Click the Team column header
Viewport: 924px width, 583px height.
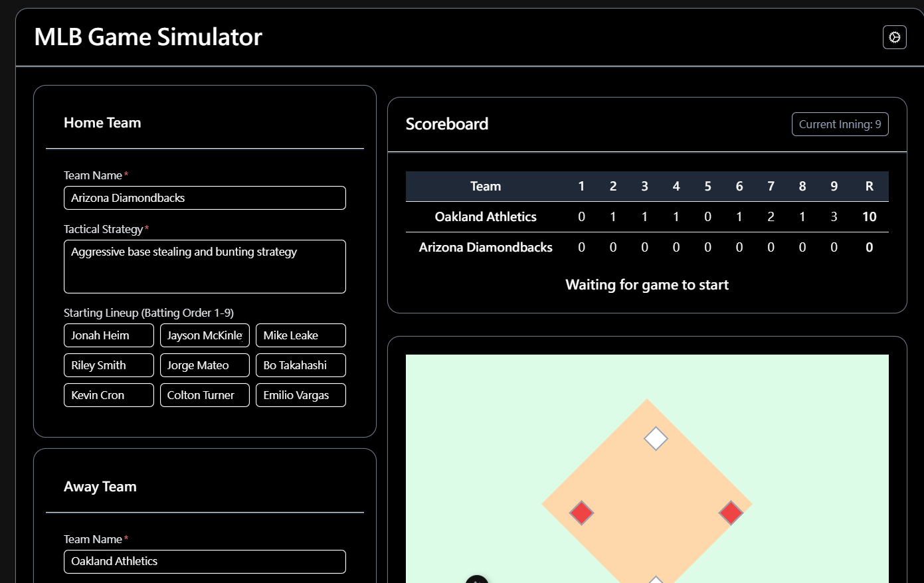coord(486,187)
